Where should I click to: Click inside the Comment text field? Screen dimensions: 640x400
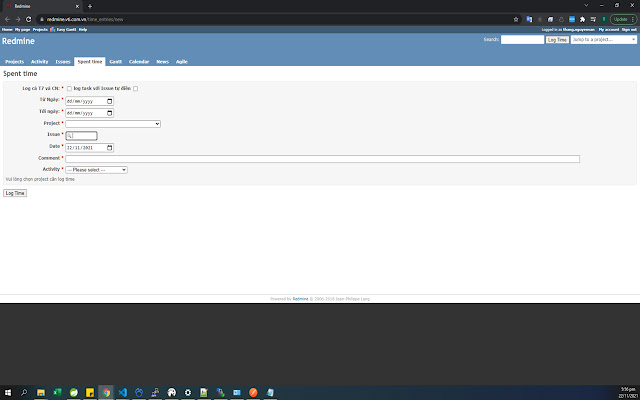[322, 159]
